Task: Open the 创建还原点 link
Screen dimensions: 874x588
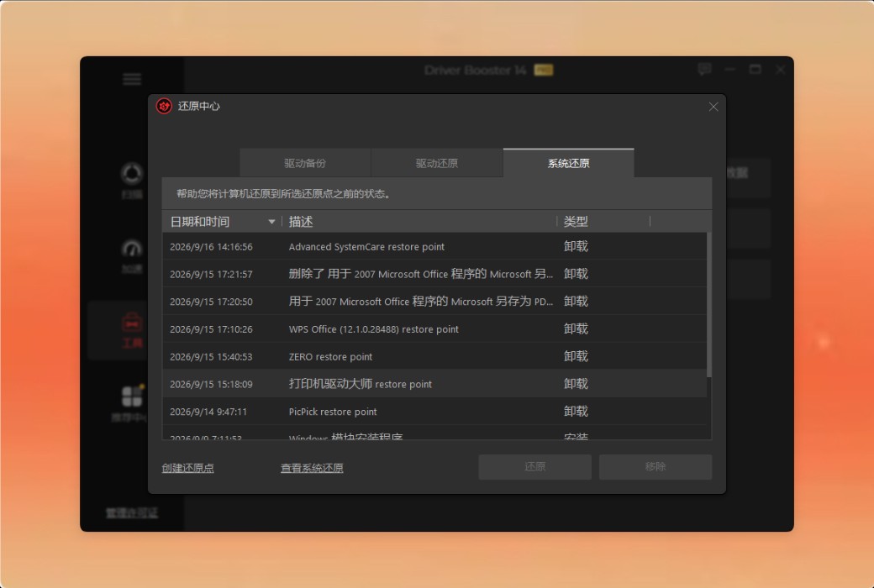Action: 188,468
